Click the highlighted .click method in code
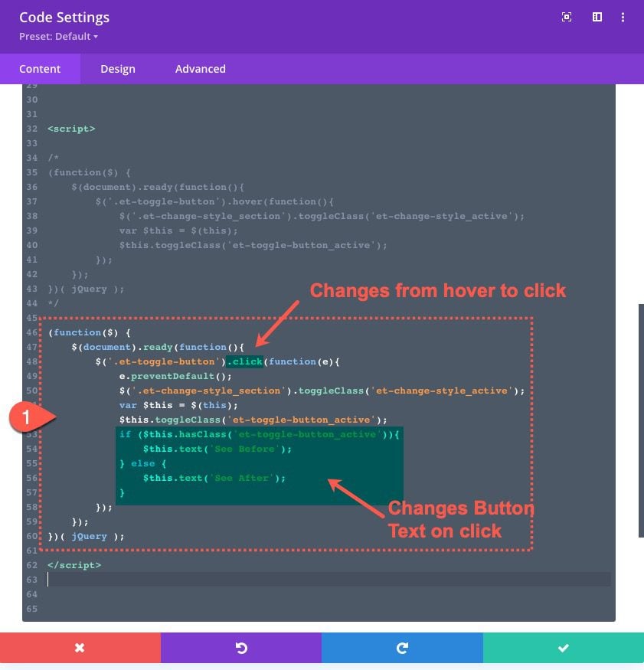Screen dimensions: 644x670 (244, 361)
